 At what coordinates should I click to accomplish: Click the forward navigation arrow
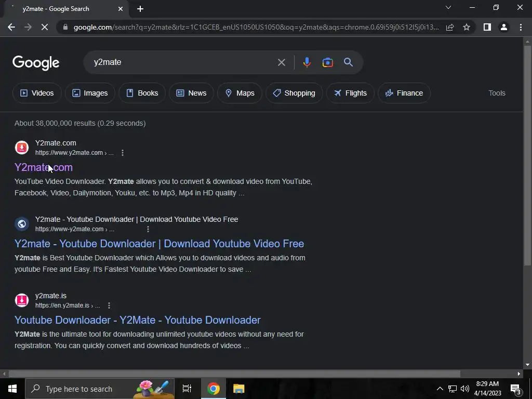[x=28, y=27]
